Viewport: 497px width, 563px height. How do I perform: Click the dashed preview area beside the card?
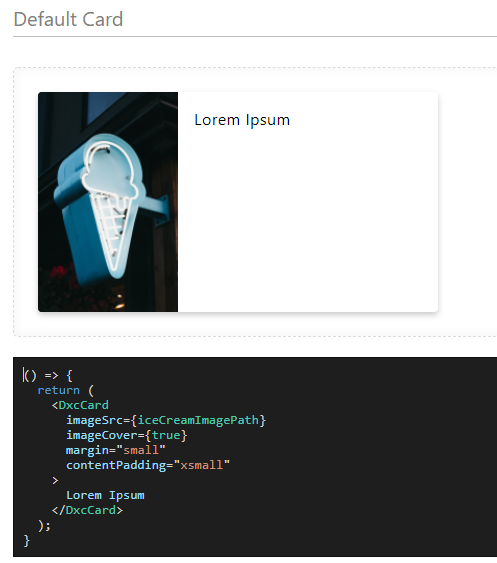[467, 202]
